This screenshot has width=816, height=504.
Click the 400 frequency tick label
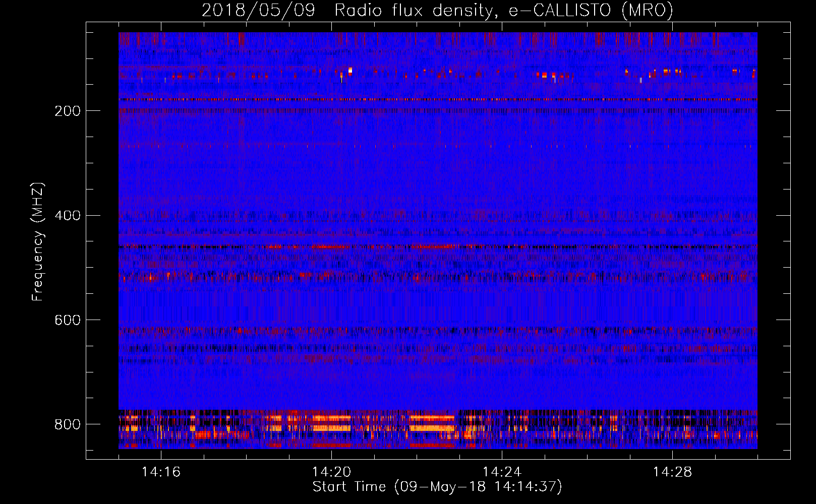click(67, 216)
